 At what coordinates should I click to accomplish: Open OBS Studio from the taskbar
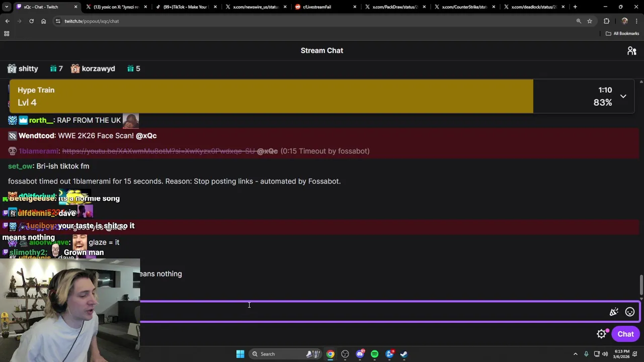click(x=345, y=354)
